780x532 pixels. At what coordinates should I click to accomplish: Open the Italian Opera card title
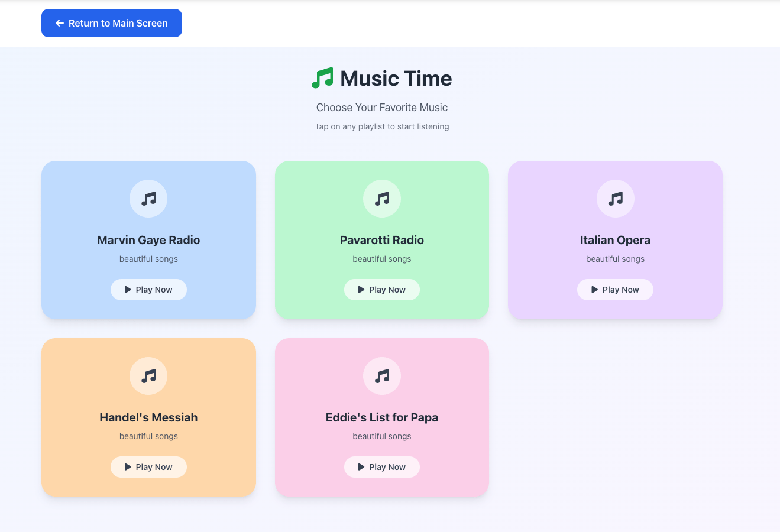[615, 240]
